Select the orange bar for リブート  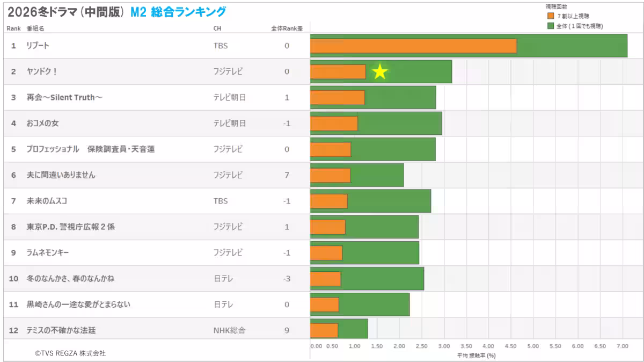413,46
